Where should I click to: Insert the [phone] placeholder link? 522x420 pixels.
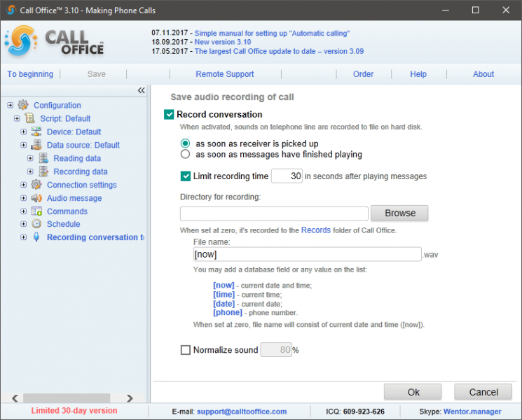click(228, 312)
